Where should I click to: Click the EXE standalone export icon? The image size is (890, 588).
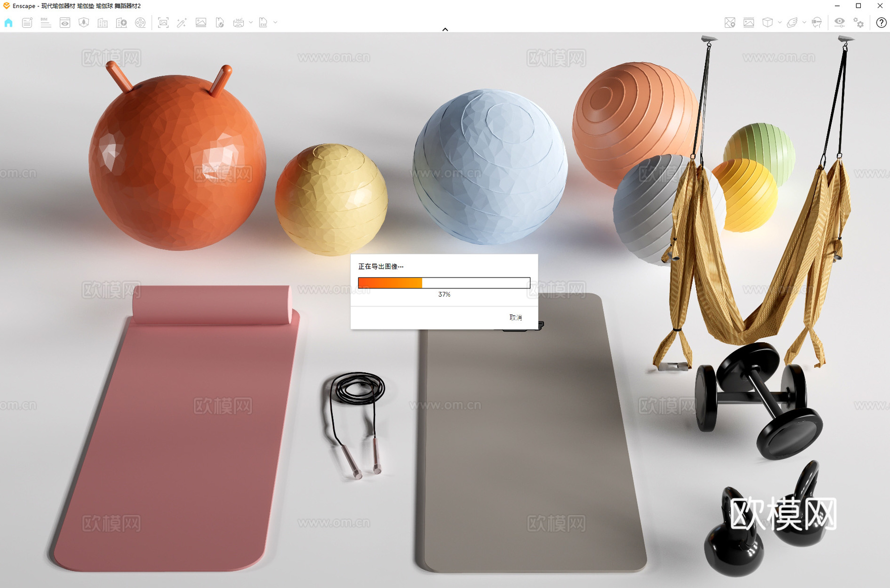(263, 23)
